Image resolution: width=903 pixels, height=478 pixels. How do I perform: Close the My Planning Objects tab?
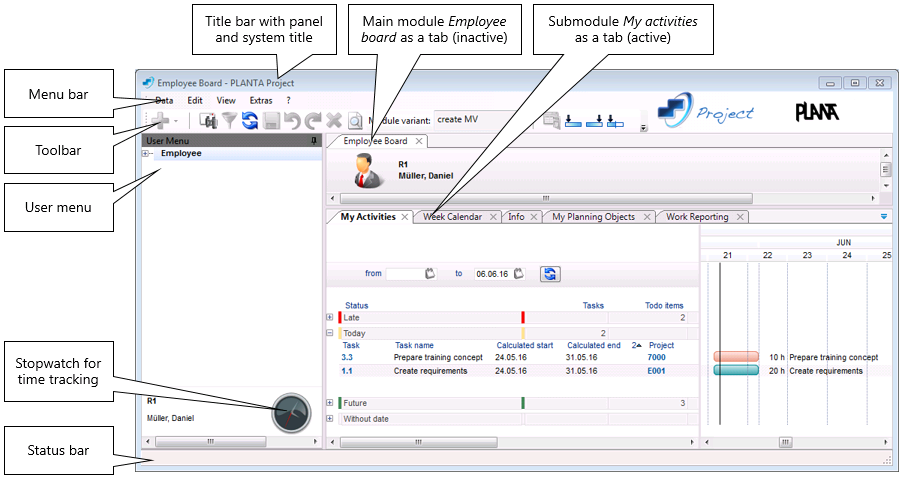click(x=647, y=217)
